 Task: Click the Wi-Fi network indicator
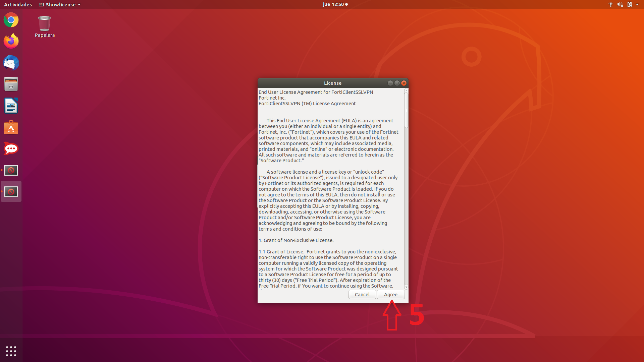coord(610,4)
